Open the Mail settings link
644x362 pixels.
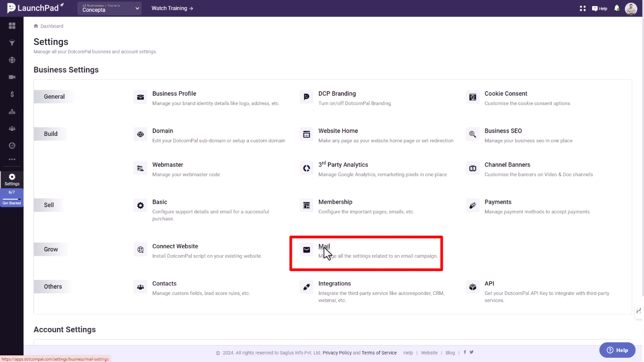click(324, 246)
